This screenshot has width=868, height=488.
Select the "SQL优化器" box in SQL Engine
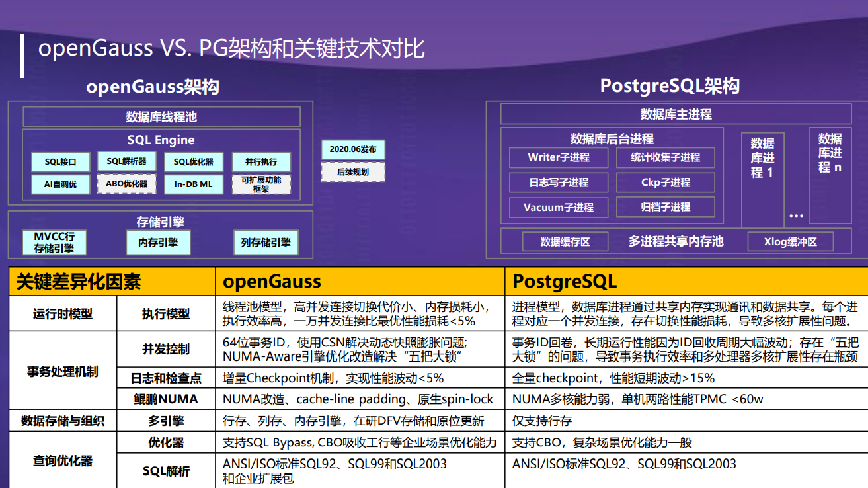tap(194, 162)
